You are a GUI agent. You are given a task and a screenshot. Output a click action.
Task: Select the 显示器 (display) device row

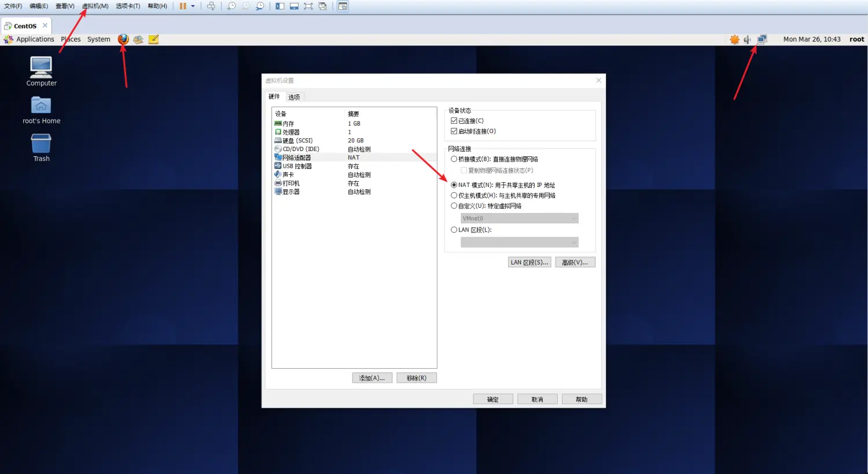(354, 192)
